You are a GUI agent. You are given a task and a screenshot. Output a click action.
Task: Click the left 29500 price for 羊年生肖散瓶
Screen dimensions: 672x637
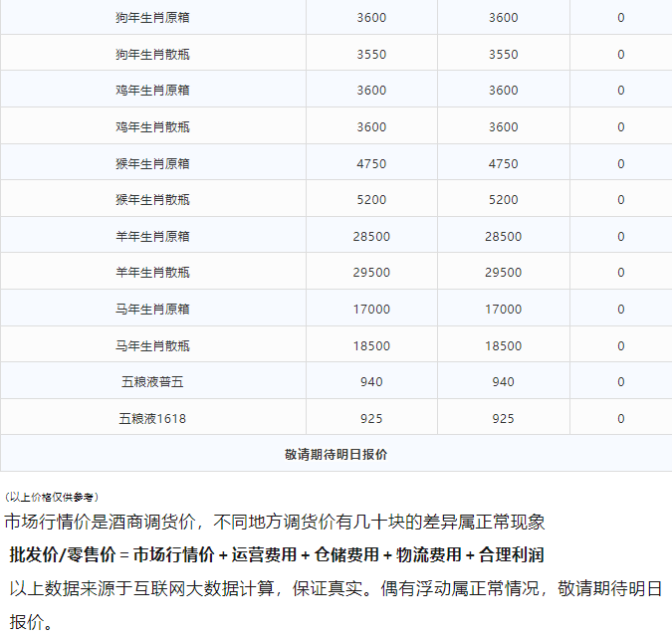tap(371, 273)
